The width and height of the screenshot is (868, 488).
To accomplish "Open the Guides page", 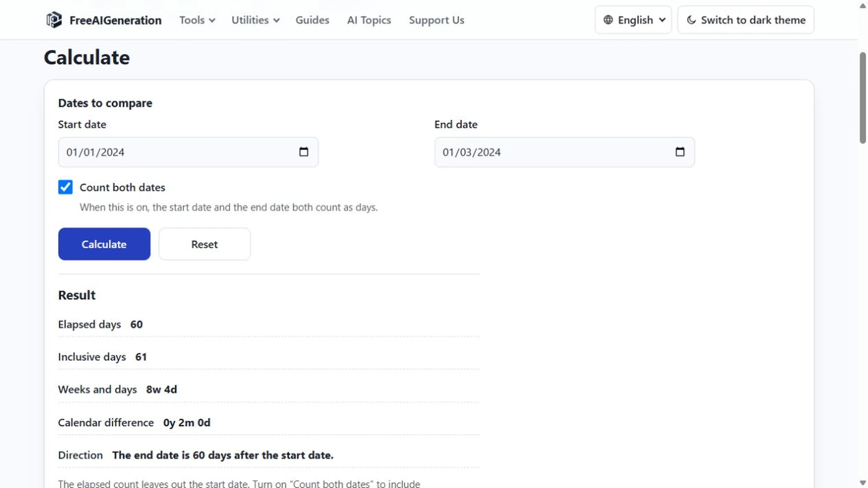I will (312, 20).
